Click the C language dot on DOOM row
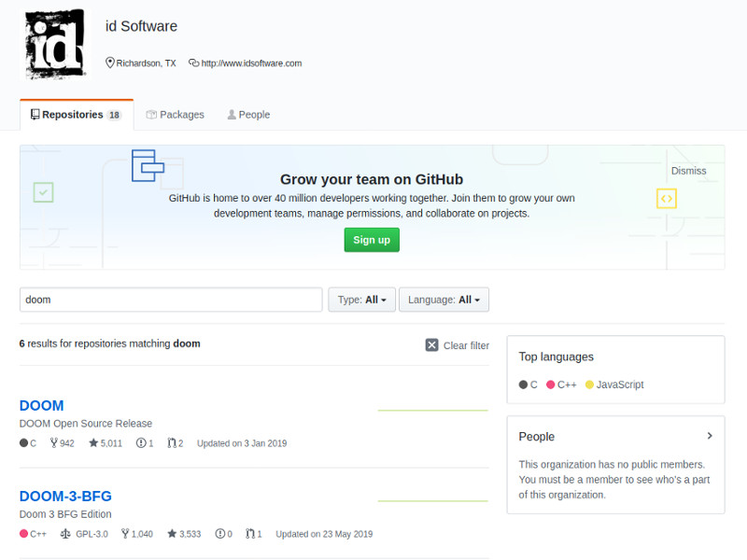This screenshot has height=560, width=747. pyautogui.click(x=24, y=442)
